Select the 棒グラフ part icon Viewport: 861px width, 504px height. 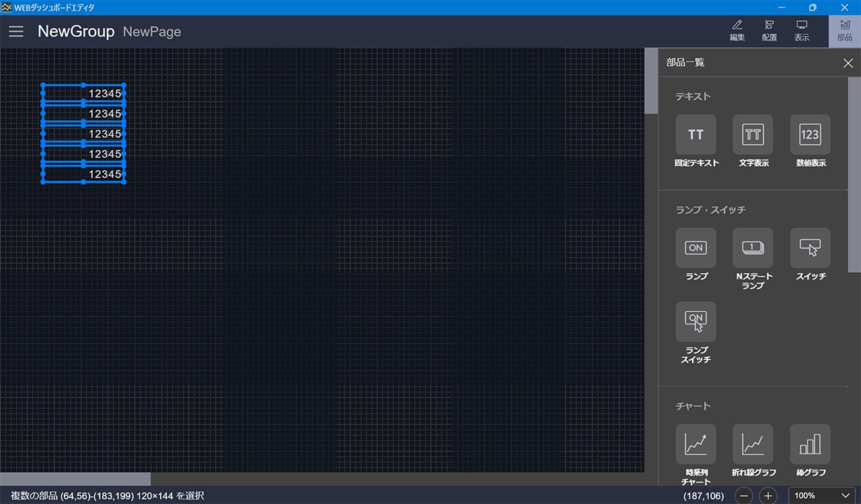tap(810, 444)
